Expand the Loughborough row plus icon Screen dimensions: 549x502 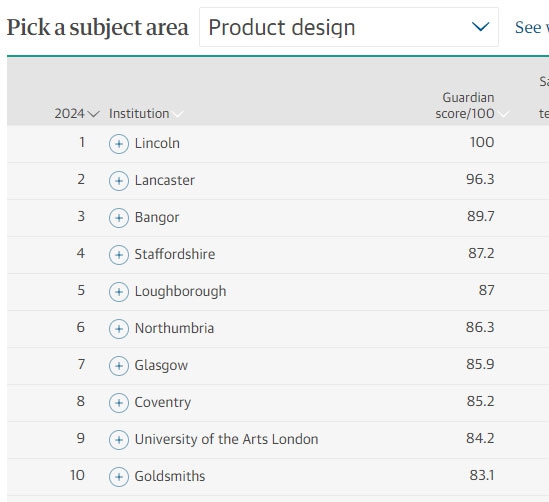[x=119, y=292]
